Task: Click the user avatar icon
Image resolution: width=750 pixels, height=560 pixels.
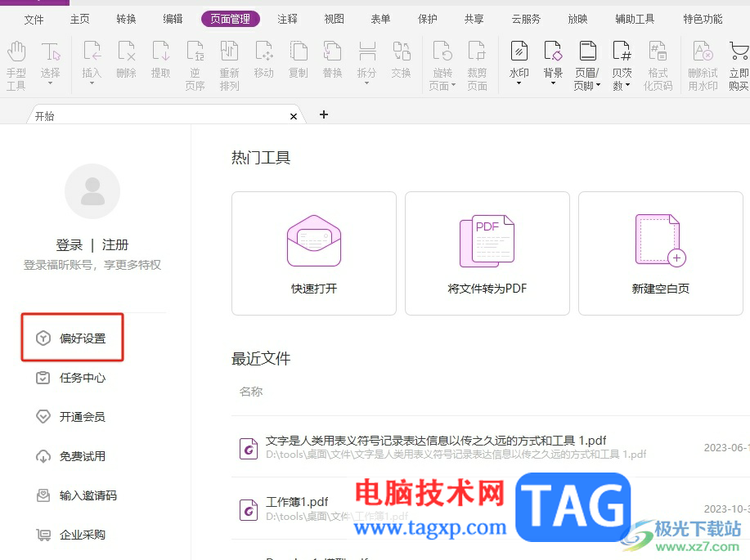Action: click(x=92, y=191)
